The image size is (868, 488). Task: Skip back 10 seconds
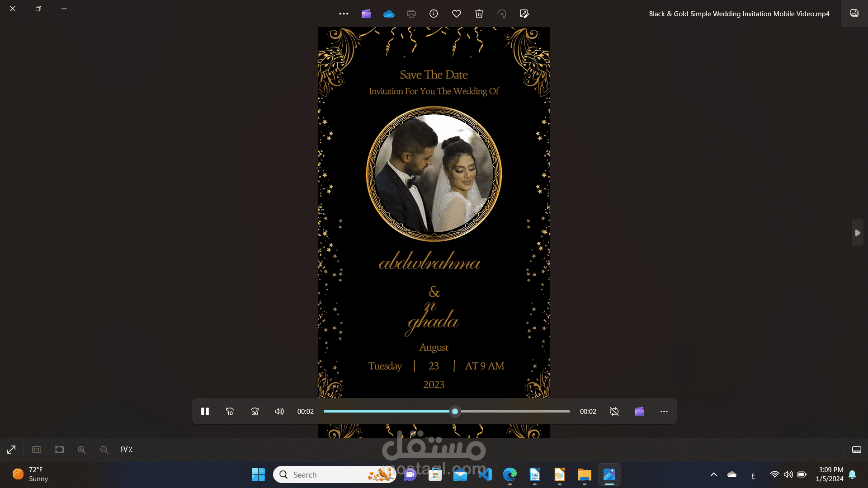tap(230, 412)
